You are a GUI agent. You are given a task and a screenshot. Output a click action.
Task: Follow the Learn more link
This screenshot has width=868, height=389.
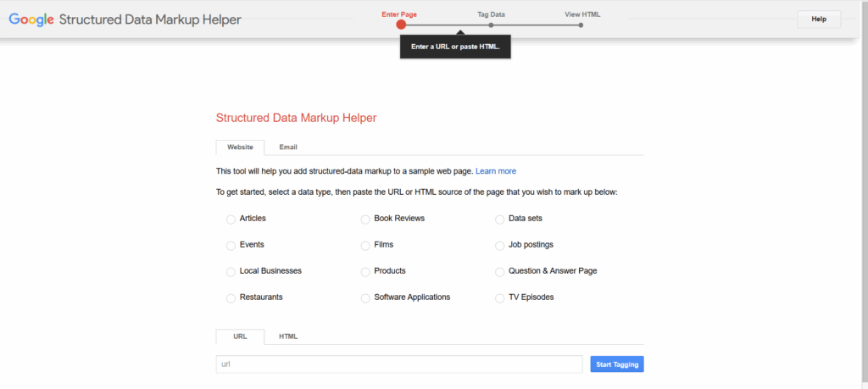496,171
